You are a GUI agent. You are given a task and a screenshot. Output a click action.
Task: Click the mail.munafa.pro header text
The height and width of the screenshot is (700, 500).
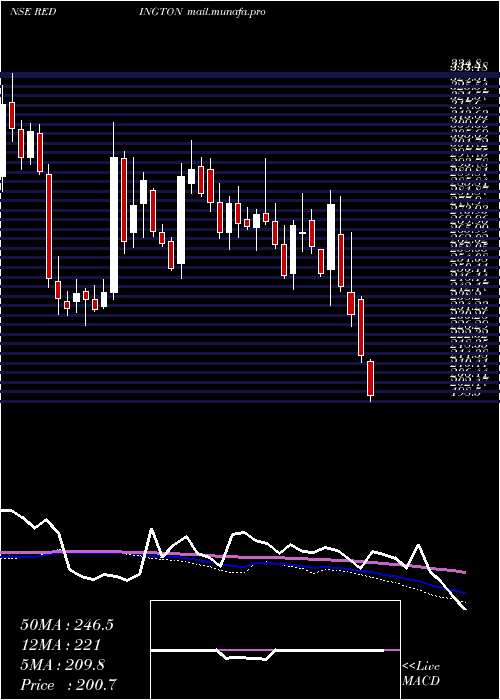(226, 12)
